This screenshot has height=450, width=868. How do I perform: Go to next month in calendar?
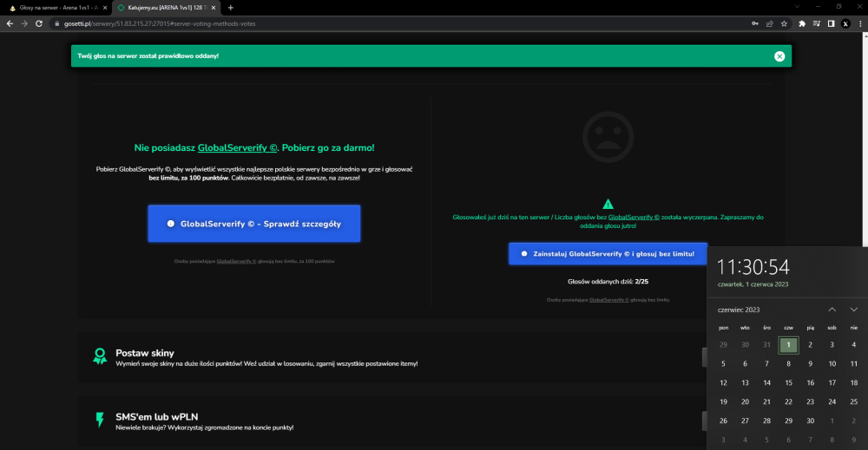853,310
